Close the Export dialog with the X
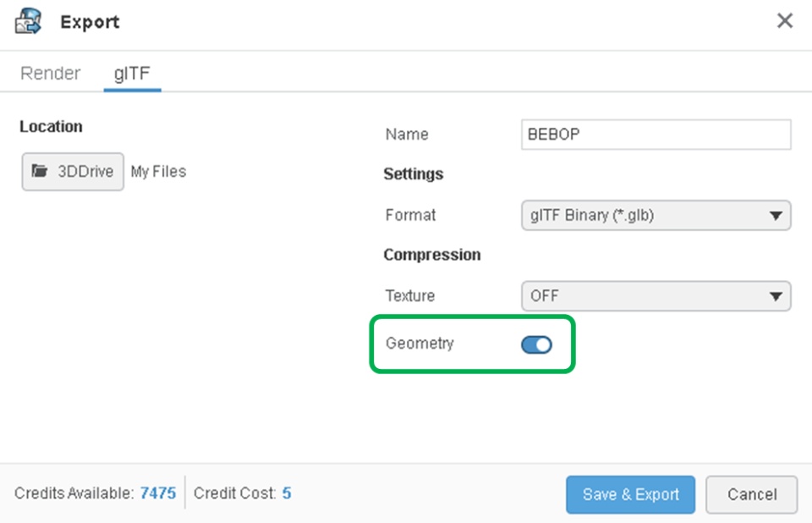 tap(785, 21)
